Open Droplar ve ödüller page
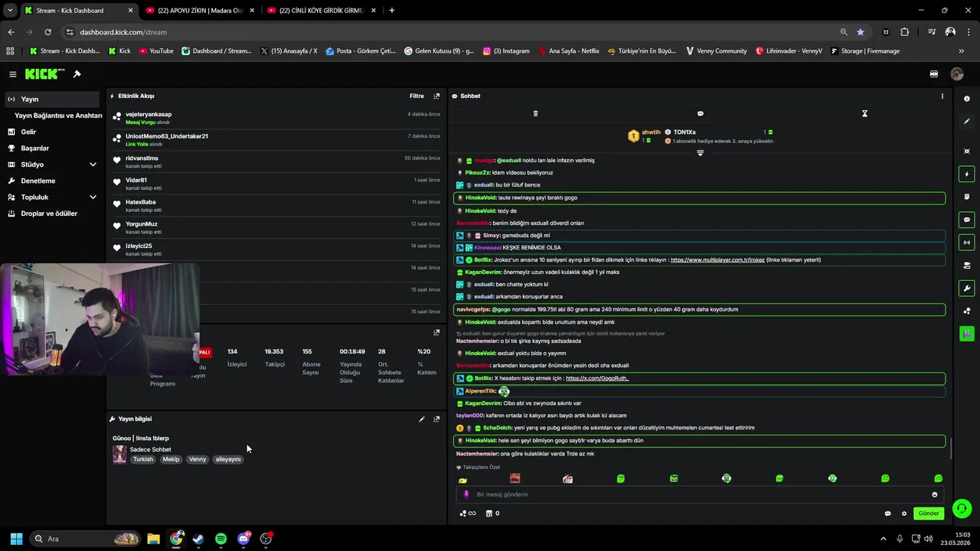This screenshot has height=551, width=980. [49, 214]
